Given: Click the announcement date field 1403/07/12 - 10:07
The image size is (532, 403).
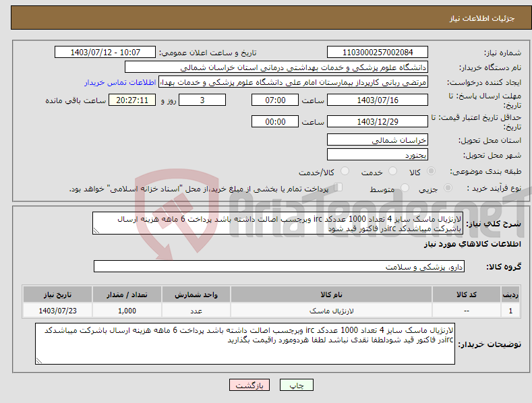Looking at the screenshot, I should coord(105,53).
